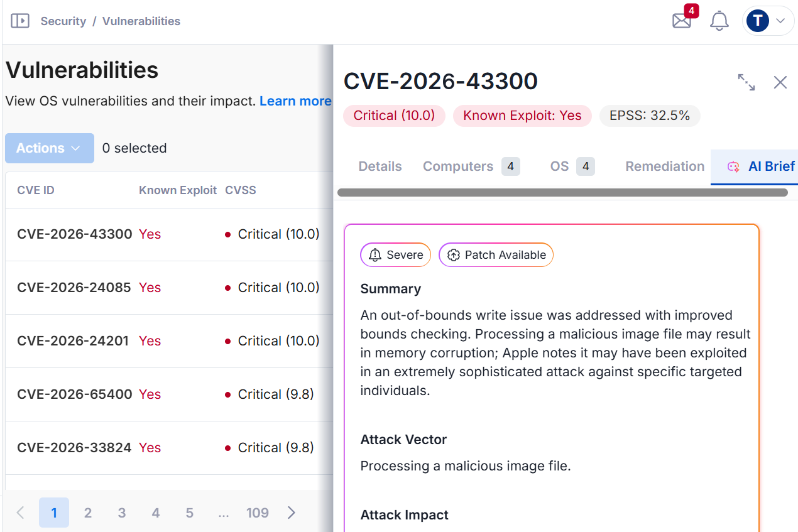Click the Severe bell icon
This screenshot has height=532, width=798.
376,255
